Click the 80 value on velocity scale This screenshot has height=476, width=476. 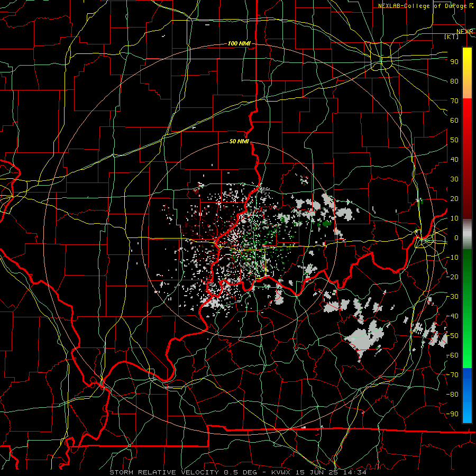[x=454, y=81]
